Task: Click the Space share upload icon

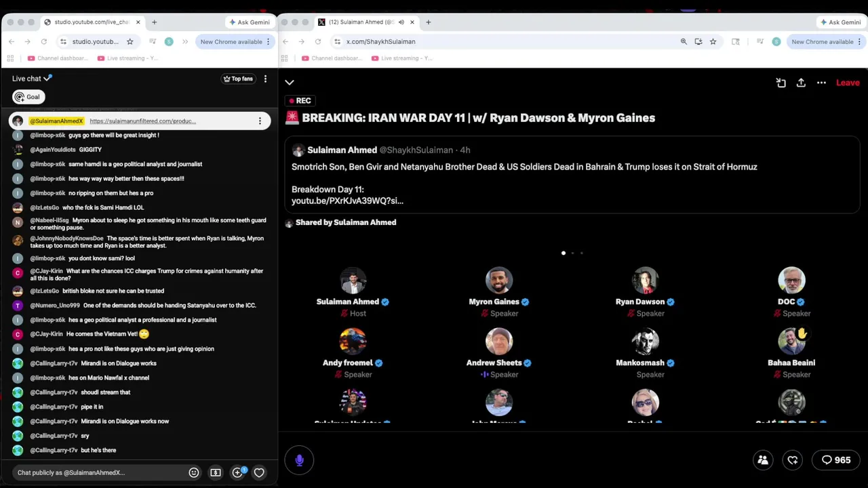Action: [x=801, y=83]
